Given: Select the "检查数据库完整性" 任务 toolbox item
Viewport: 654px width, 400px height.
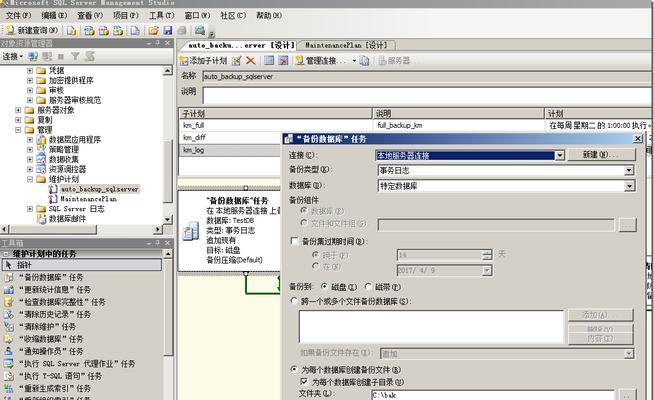Looking at the screenshot, I should [62, 302].
